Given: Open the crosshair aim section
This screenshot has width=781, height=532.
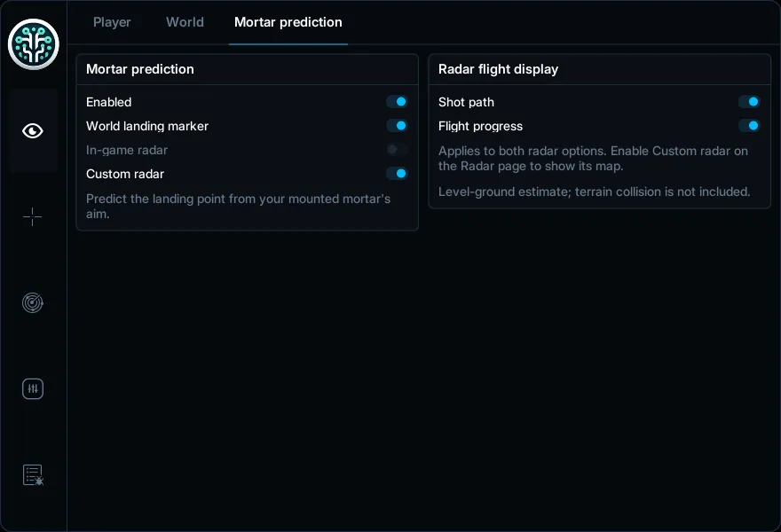Looking at the screenshot, I should [x=32, y=217].
